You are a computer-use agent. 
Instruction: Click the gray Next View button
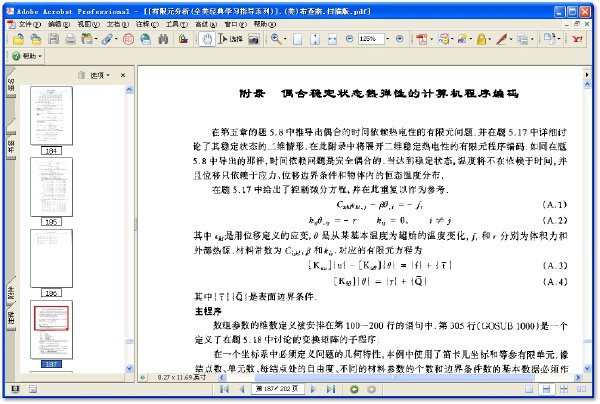pyautogui.click(x=371, y=389)
